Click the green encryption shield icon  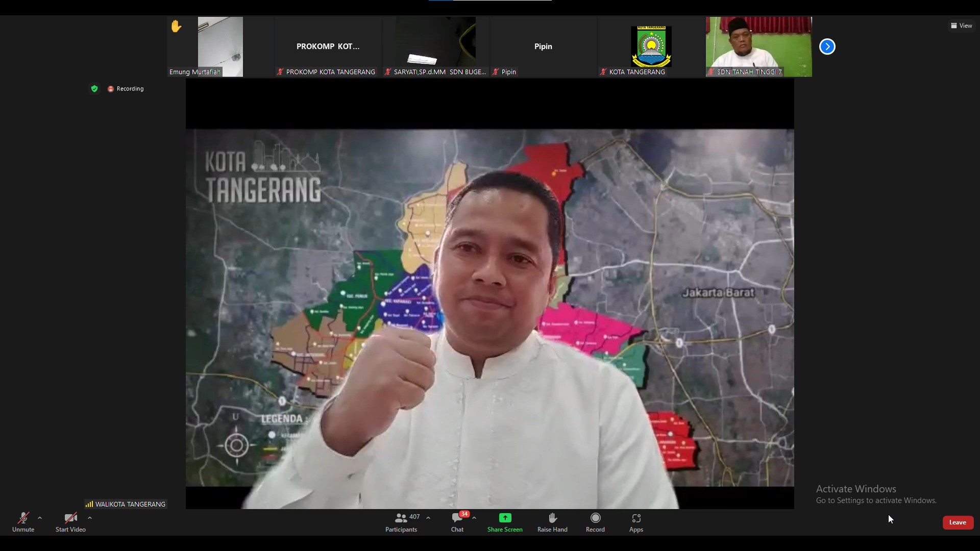[94, 89]
